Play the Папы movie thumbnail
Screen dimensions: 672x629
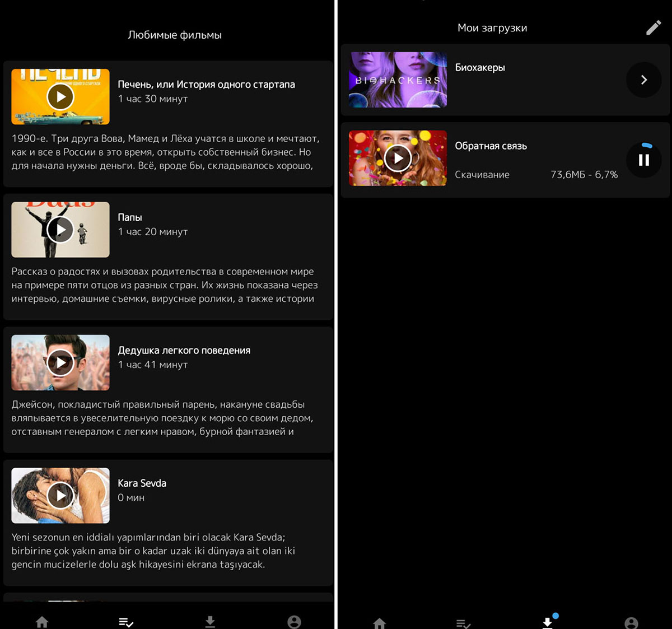tap(60, 230)
